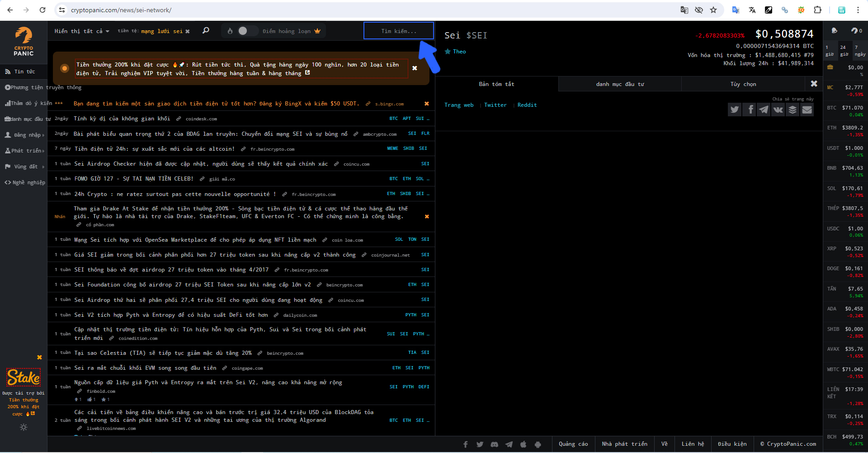
Task: Open the Hiển thị tất cả dropdown
Action: click(82, 31)
